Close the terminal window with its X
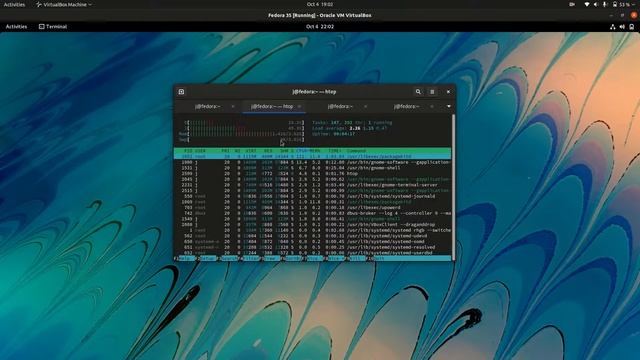 448,92
